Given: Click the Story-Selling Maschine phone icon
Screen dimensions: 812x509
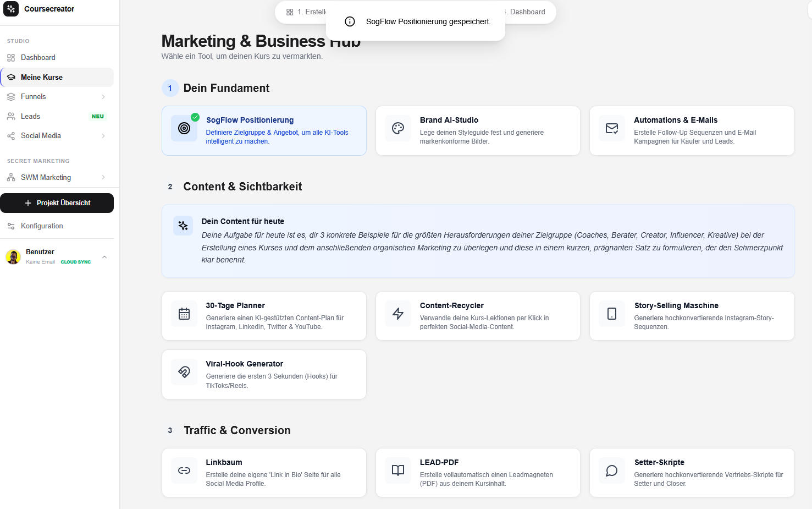Looking at the screenshot, I should tap(612, 314).
